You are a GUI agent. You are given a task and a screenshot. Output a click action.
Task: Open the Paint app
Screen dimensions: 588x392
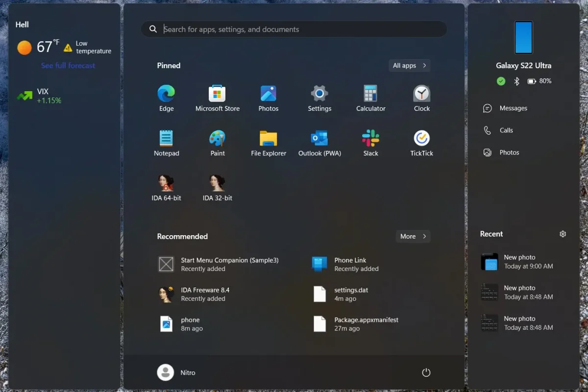[217, 141]
